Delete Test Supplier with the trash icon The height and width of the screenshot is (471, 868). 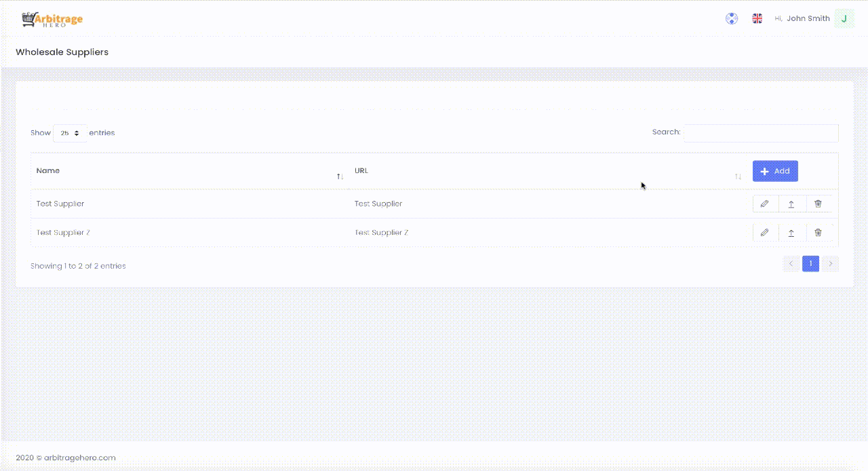pyautogui.click(x=818, y=204)
